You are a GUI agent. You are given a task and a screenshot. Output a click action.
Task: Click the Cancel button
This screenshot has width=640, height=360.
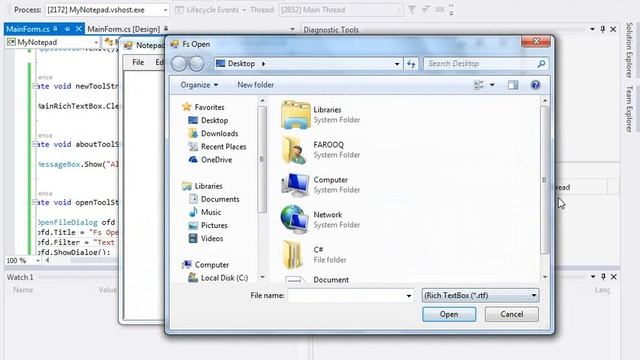[511, 314]
